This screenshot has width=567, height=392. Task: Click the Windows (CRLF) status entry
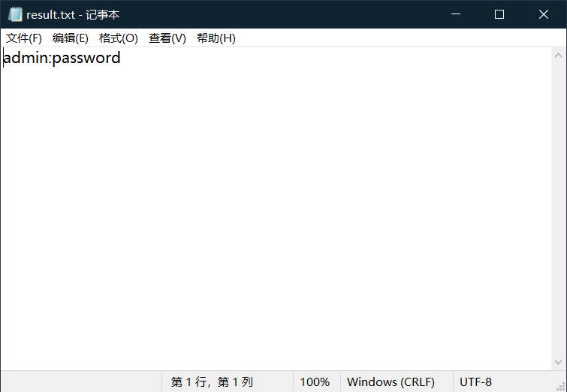tap(391, 382)
